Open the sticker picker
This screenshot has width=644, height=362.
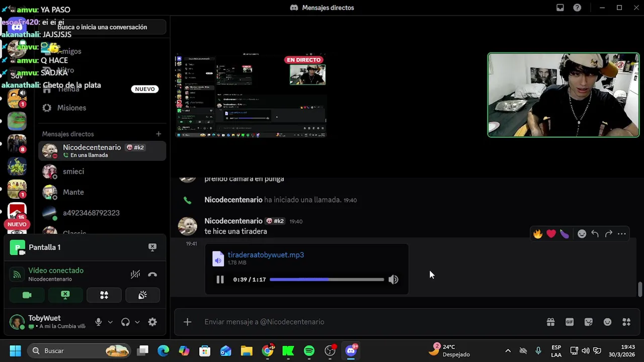588,322
